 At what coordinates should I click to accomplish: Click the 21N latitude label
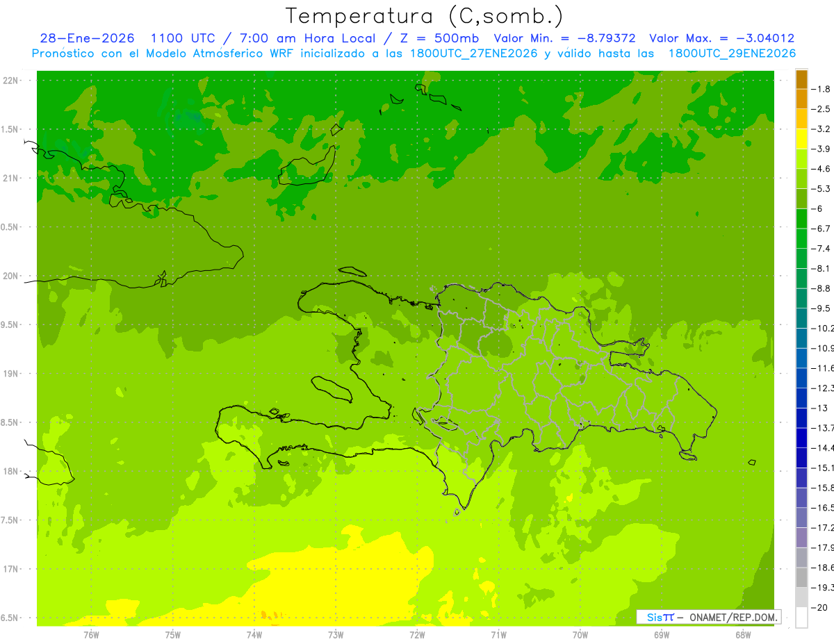[12, 178]
